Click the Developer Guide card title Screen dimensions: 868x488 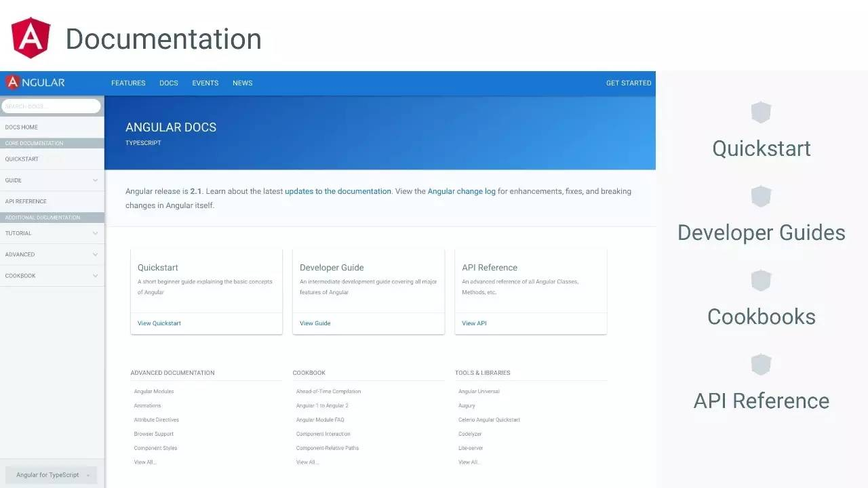pos(332,268)
